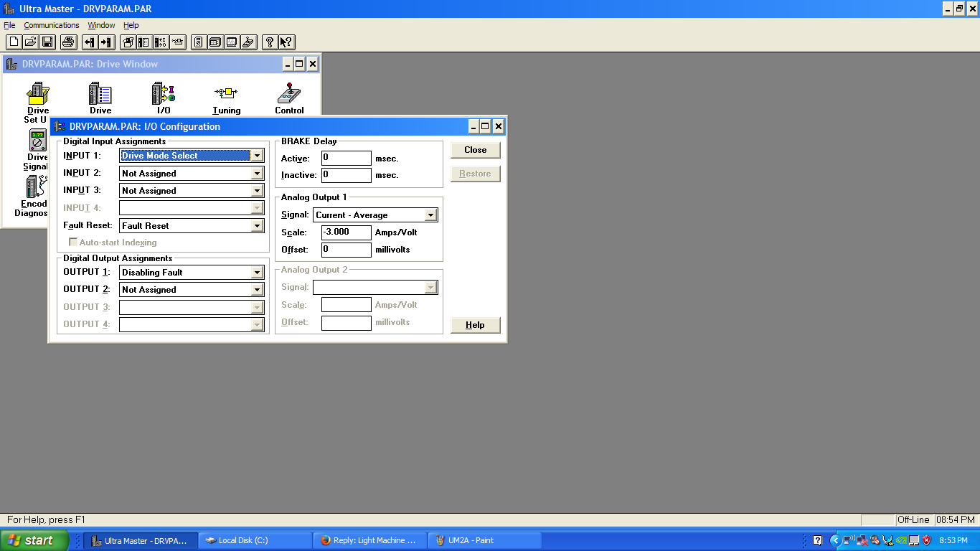This screenshot has height=551, width=980.
Task: Click the Open file toolbar icon
Action: tap(30, 42)
